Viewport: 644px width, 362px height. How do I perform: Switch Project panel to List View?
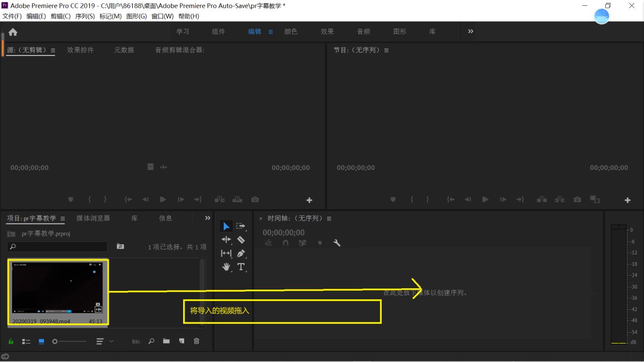click(27, 341)
